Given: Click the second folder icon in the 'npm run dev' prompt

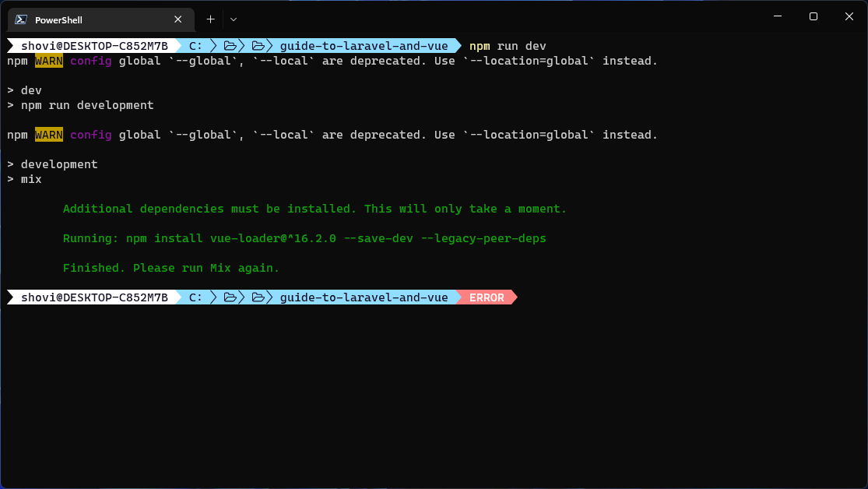Looking at the screenshot, I should click(258, 46).
